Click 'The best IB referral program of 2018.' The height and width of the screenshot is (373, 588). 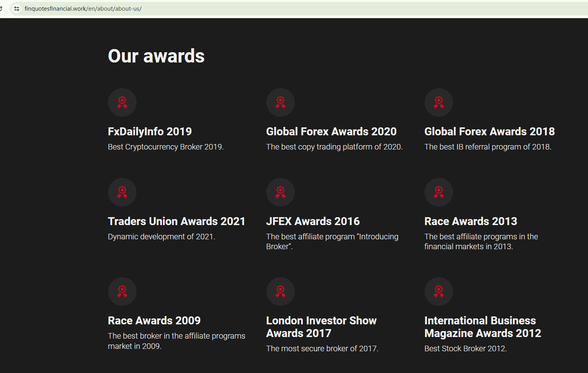point(488,147)
